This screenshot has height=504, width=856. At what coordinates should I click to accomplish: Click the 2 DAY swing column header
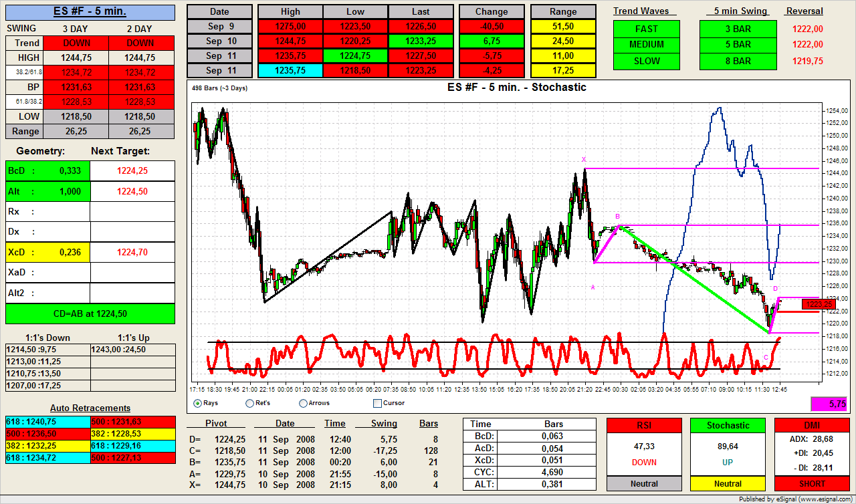click(x=139, y=28)
